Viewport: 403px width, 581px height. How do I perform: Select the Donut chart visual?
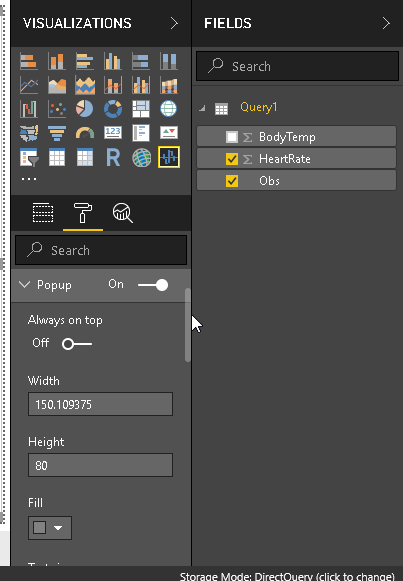tap(113, 109)
